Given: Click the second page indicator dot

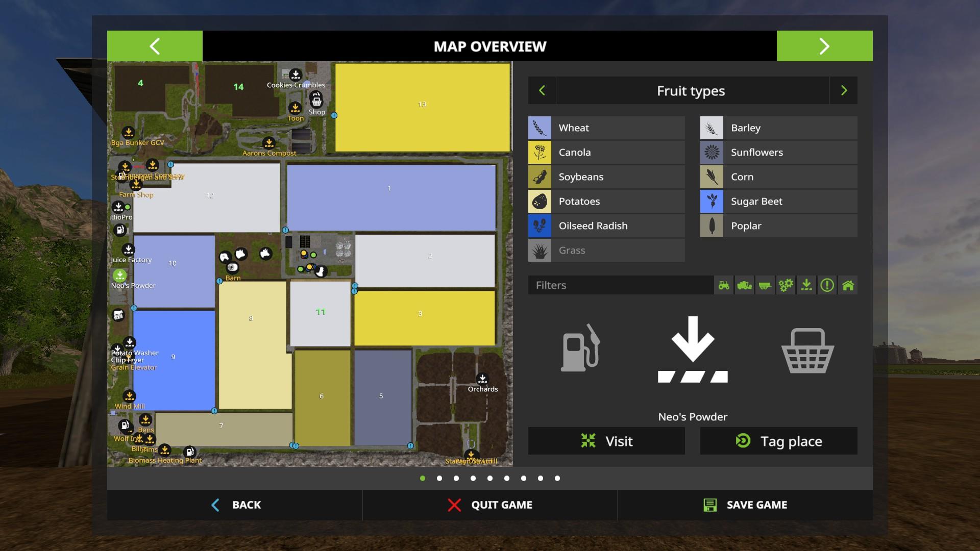Looking at the screenshot, I should pyautogui.click(x=439, y=479).
